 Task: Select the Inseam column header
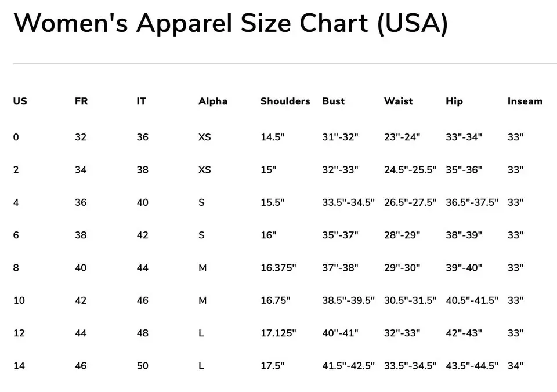tap(525, 101)
